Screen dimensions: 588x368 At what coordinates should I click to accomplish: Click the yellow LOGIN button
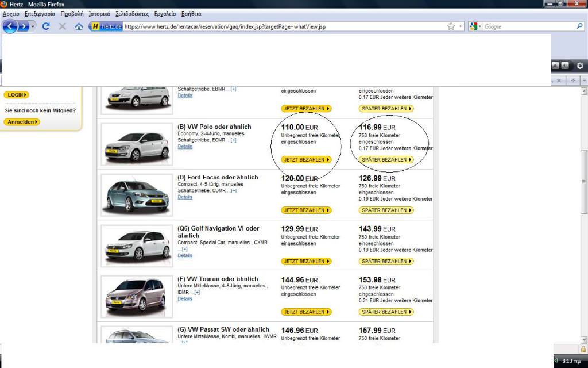[x=16, y=95]
